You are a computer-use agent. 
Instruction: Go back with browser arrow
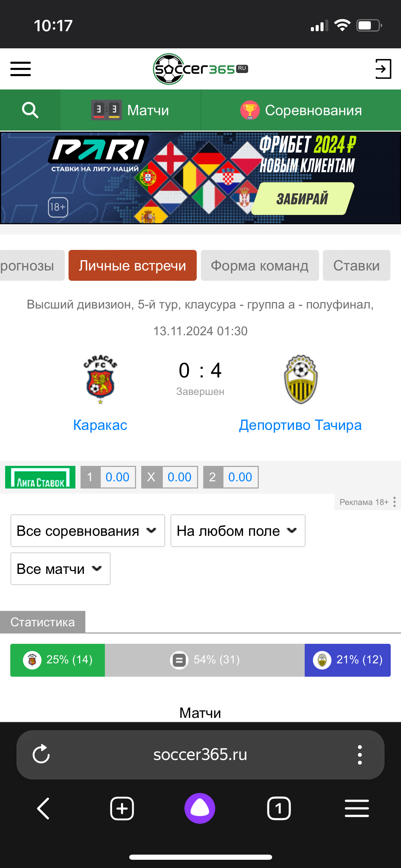pos(44,808)
